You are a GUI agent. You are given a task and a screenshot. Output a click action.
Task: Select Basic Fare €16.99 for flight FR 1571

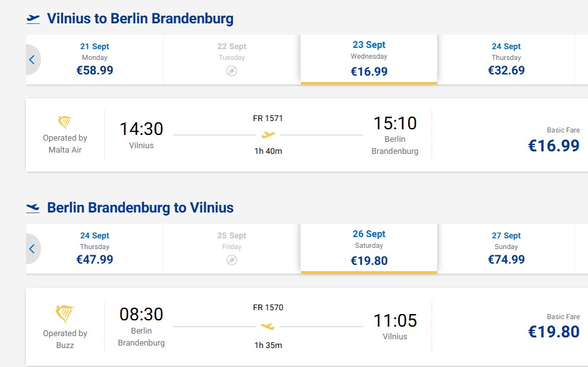554,140
